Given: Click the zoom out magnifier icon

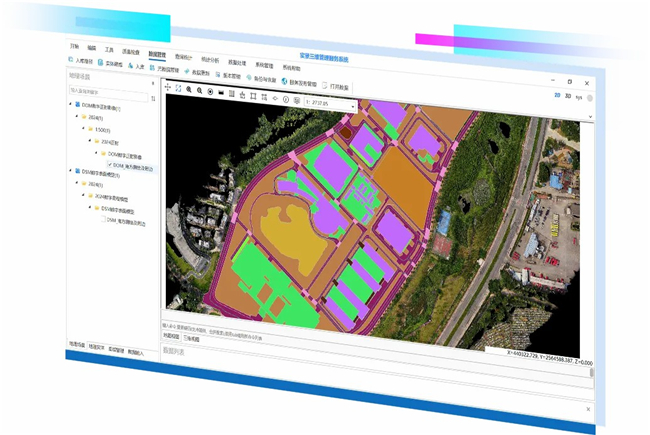Looking at the screenshot, I should pos(200,90).
